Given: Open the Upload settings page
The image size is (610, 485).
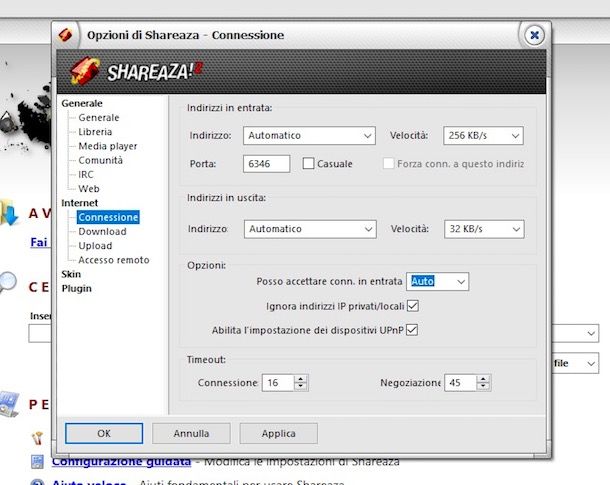Looking at the screenshot, I should coord(95,246).
